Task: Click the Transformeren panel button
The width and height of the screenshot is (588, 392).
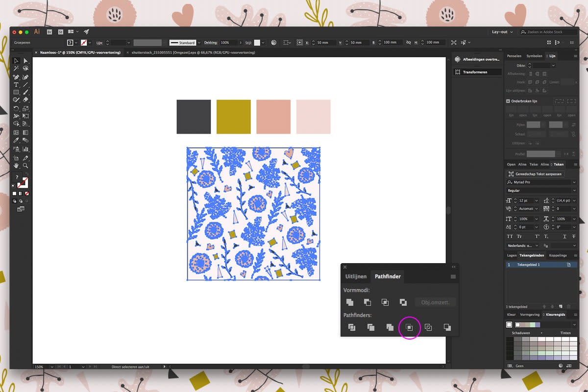Action: 477,72
